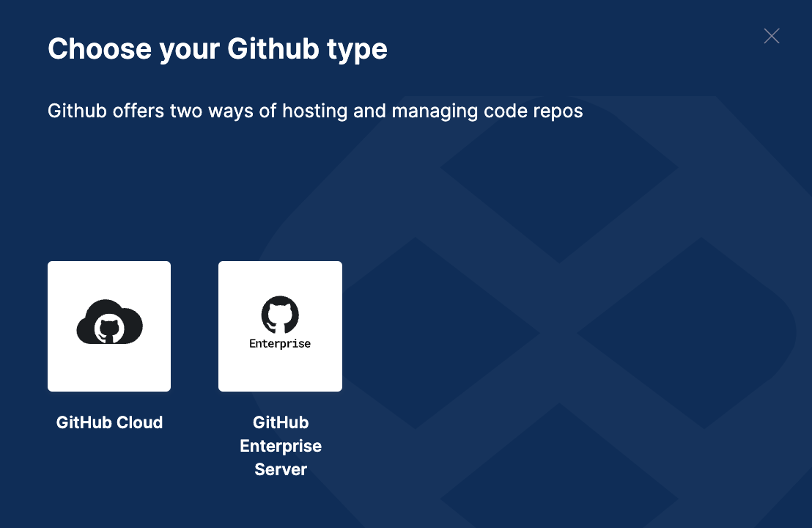Choose between the two GitHub hosting cards
The height and width of the screenshot is (528, 812).
pyautogui.click(x=194, y=326)
